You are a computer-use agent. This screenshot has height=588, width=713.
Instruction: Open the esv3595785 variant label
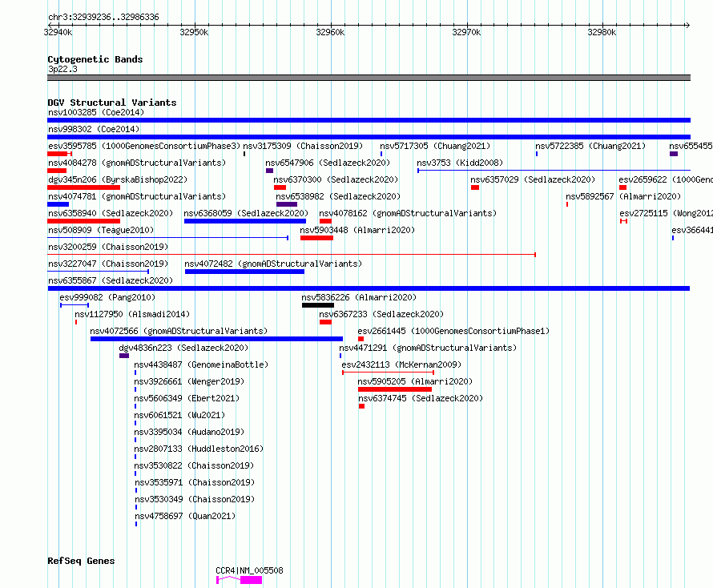point(144,146)
